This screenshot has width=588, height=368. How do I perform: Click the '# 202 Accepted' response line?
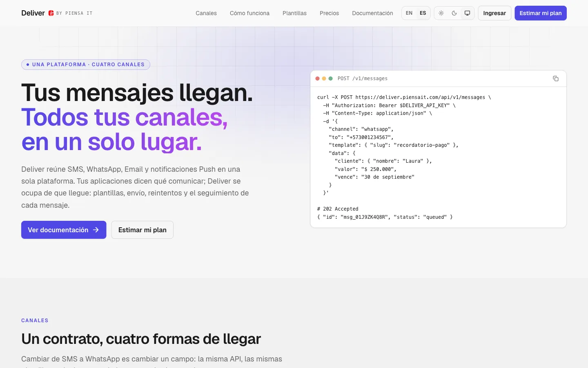(338, 209)
